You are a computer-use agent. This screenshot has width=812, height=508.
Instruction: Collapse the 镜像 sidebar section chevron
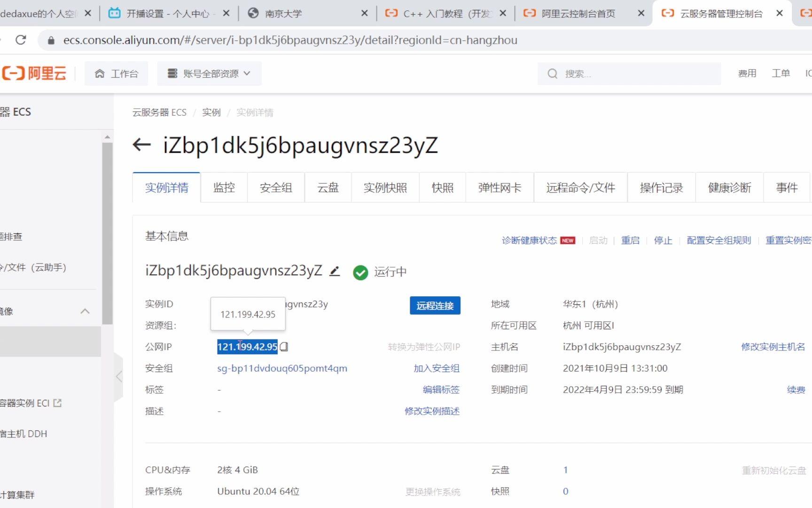[x=85, y=311]
